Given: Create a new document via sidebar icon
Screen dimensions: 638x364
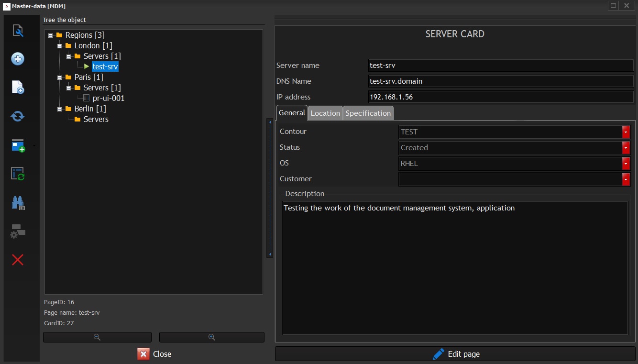Looking at the screenshot, I should 18,87.
